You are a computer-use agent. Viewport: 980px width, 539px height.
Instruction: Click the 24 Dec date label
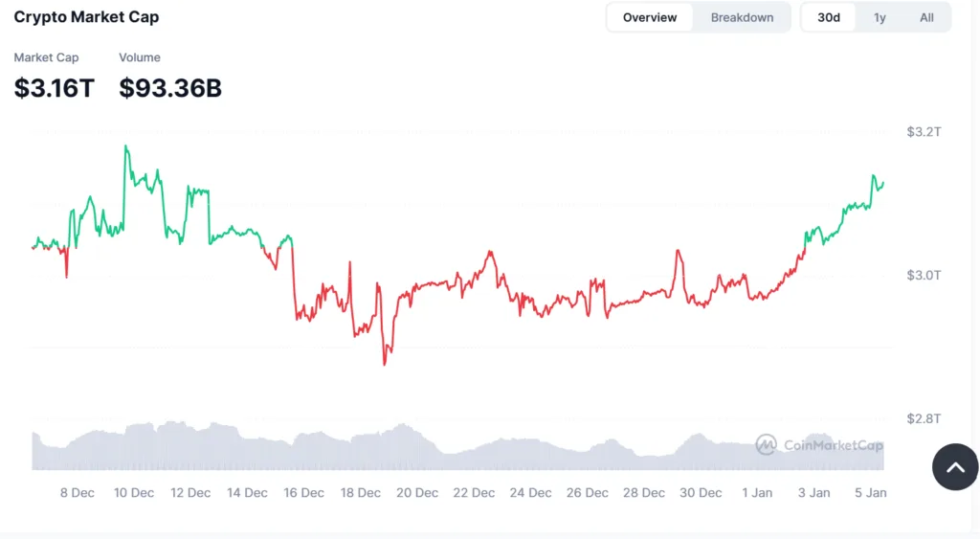tap(531, 493)
